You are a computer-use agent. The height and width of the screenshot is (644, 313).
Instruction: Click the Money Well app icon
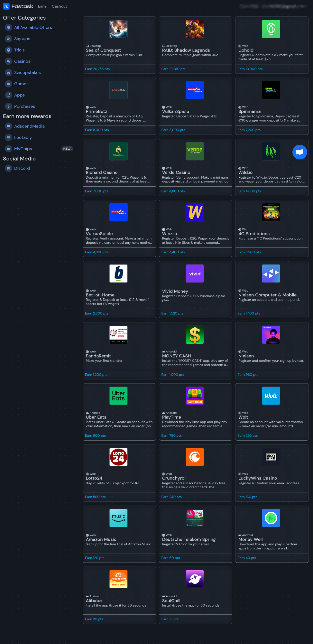tap(271, 518)
